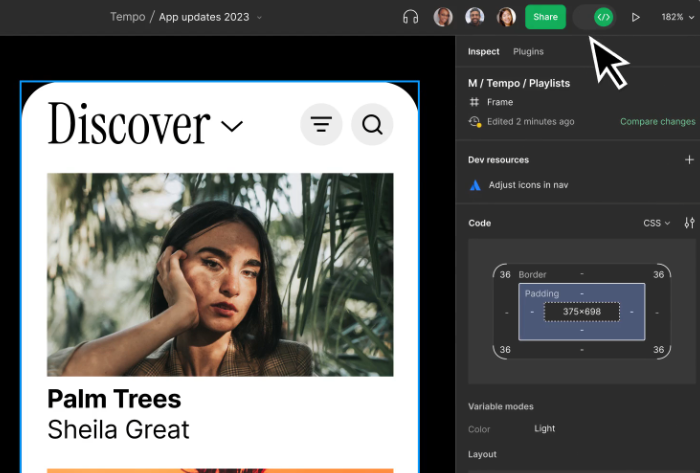The image size is (700, 473).
Task: Click the green Share button
Action: tap(545, 17)
